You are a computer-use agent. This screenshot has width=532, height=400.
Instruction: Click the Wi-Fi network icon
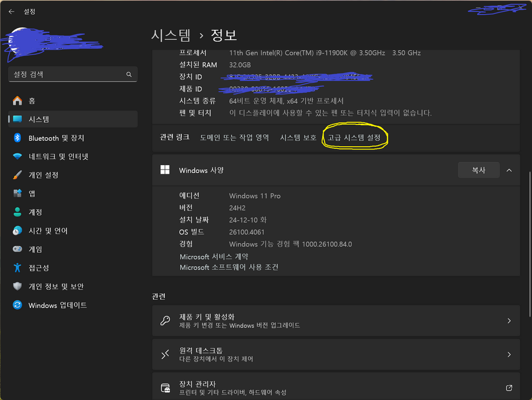coord(17,156)
